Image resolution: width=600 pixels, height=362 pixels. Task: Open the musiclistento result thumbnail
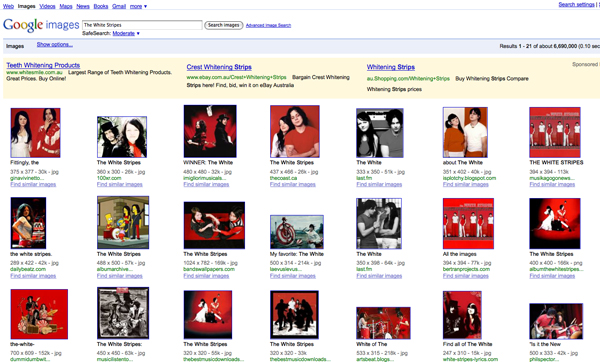point(123,313)
